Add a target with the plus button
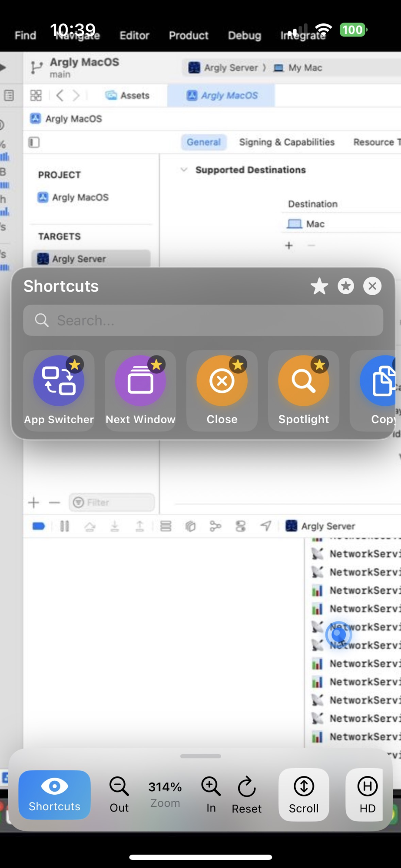Screen dimensions: 401x868 coord(33,503)
